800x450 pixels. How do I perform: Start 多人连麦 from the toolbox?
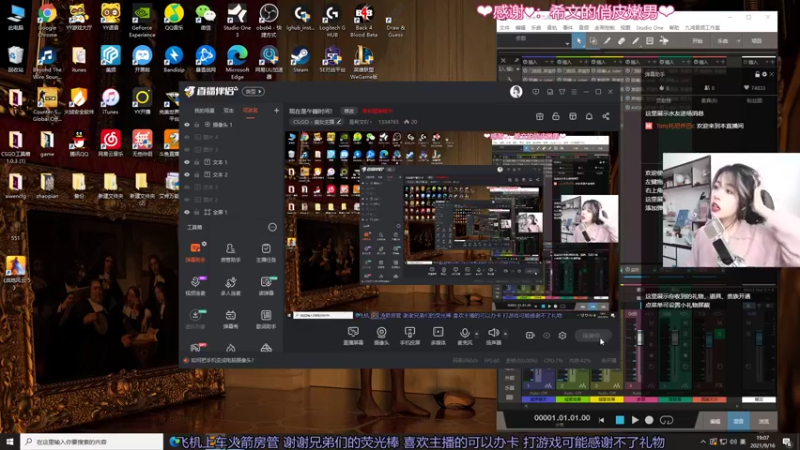click(231, 286)
